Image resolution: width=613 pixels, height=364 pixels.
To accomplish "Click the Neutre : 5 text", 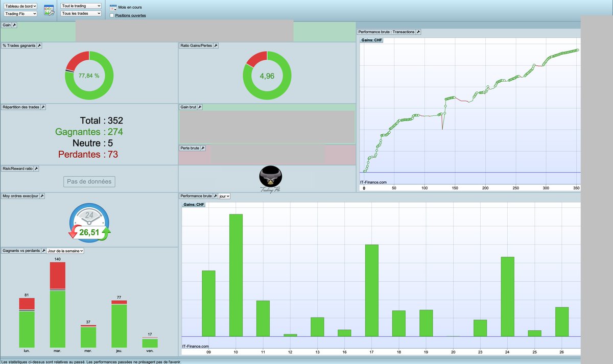I will click(x=93, y=143).
